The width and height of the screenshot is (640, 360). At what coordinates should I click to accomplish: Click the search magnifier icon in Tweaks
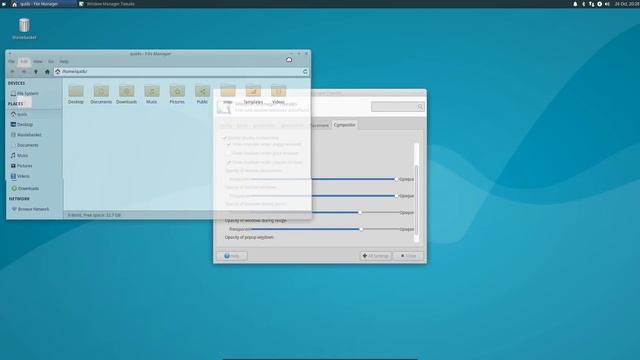point(420,107)
